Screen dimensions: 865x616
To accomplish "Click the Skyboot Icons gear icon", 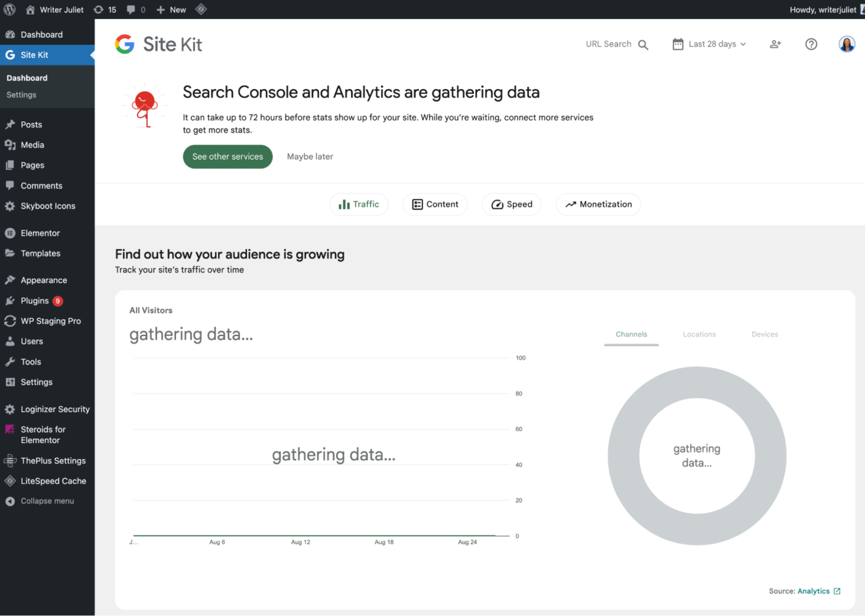I will pyautogui.click(x=10, y=206).
